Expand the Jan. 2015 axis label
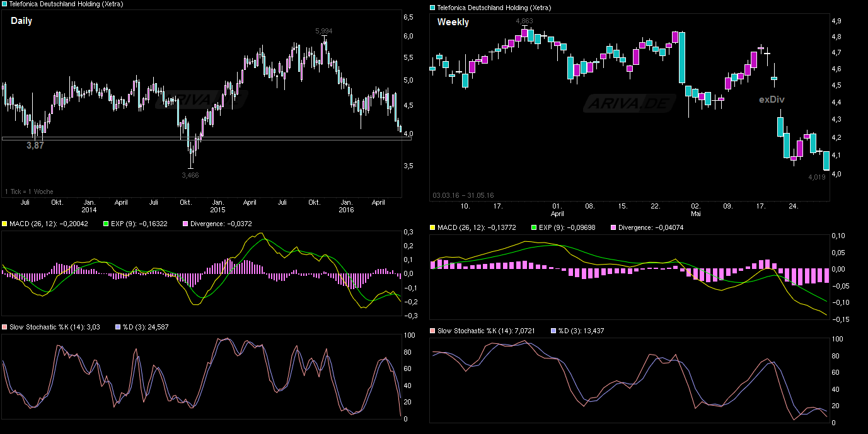The image size is (868, 434). [219, 206]
